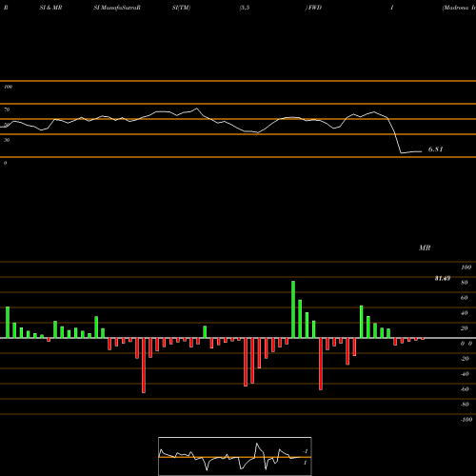The image size is (476, 476).
Task: Click the 81.49 value label
Action: [x=443, y=278]
